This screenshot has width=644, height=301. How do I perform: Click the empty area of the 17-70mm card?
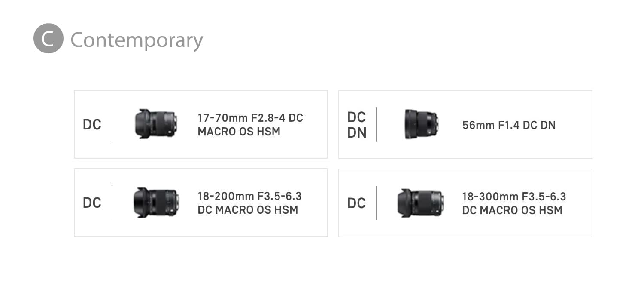click(201, 147)
